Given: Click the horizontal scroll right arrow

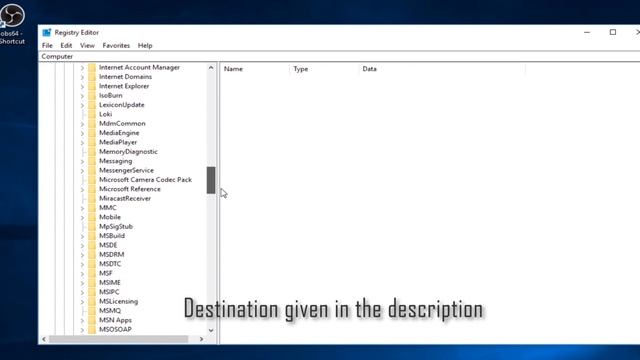Looking at the screenshot, I should click(x=201, y=339).
